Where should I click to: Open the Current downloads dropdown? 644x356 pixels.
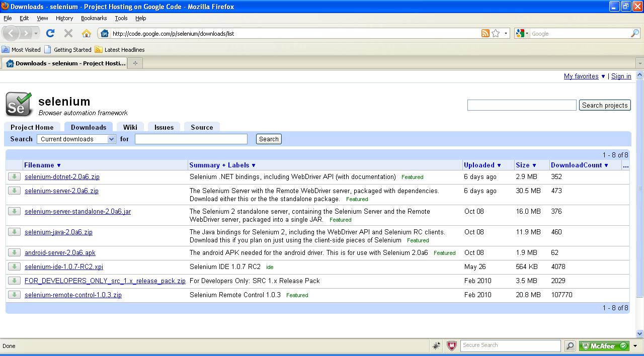click(x=76, y=139)
